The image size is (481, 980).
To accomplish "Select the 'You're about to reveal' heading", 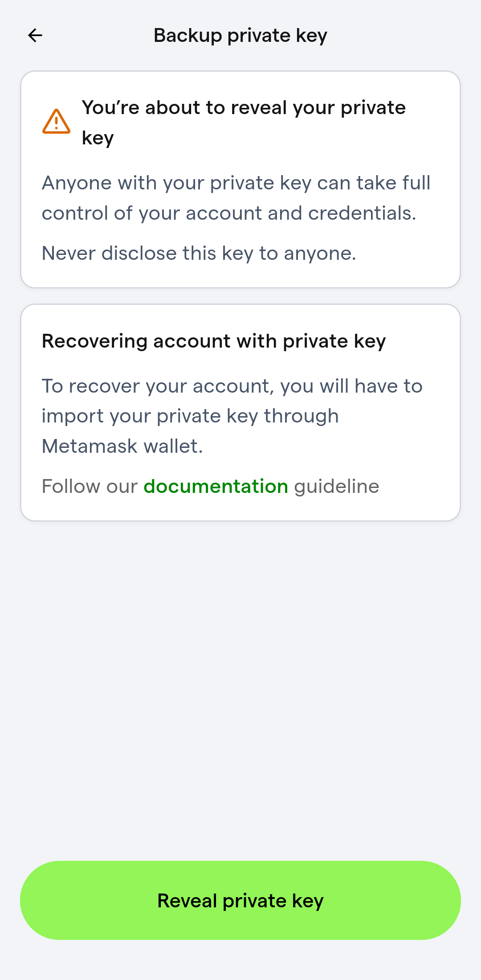I will pyautogui.click(x=244, y=123).
